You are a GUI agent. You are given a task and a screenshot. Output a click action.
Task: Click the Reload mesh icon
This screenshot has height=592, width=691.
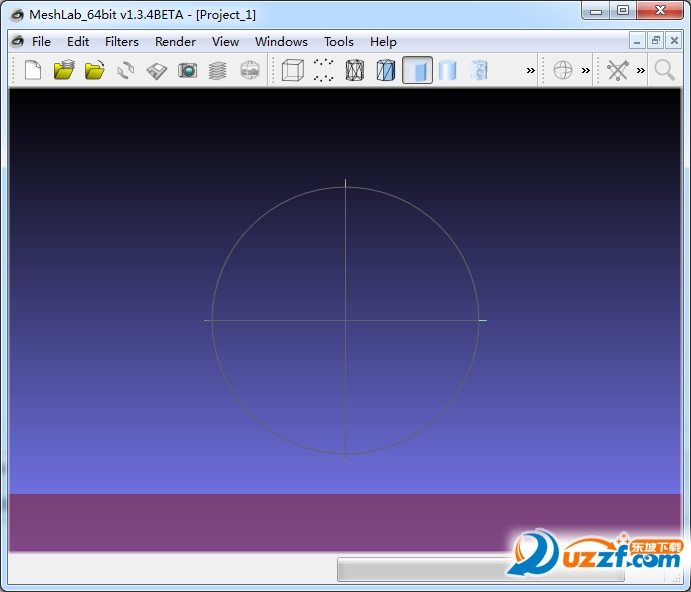click(x=126, y=70)
